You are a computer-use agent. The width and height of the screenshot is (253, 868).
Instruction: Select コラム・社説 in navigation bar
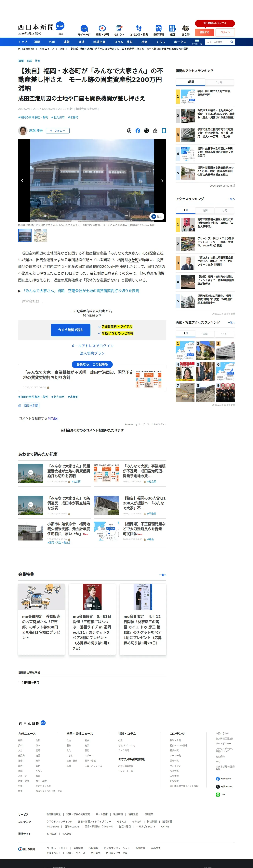(123, 42)
